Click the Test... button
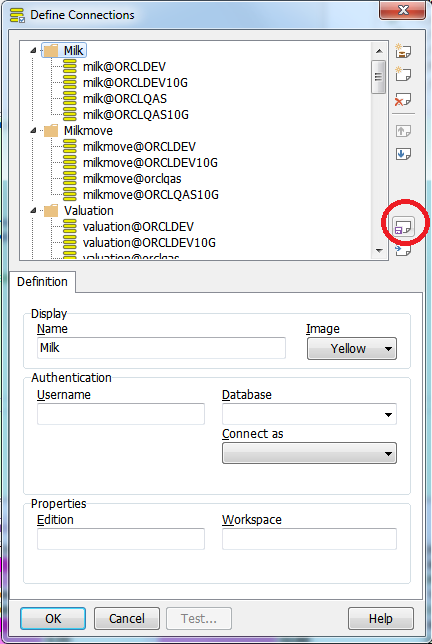The image size is (432, 644). tap(199, 619)
